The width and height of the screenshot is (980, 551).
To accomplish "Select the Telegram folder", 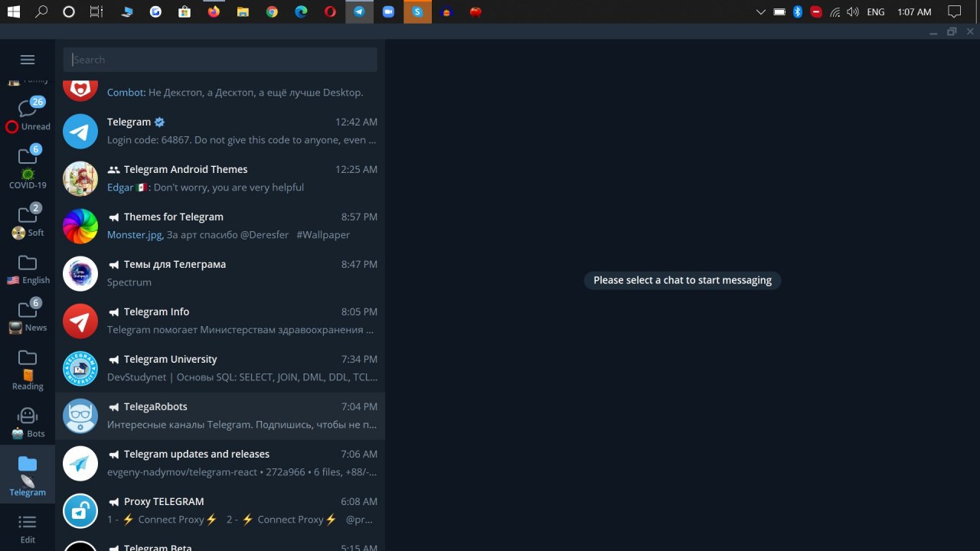I will pos(28,474).
